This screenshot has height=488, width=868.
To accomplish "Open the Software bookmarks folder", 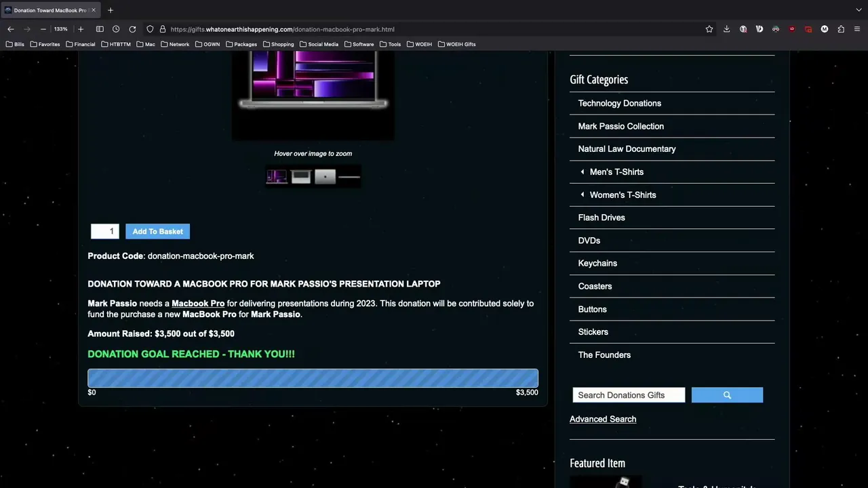I will 359,44.
